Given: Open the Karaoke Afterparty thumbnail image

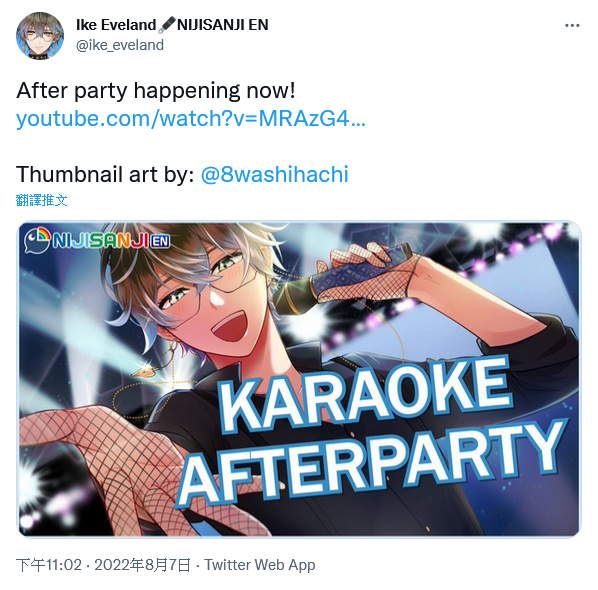Looking at the screenshot, I should (300, 379).
